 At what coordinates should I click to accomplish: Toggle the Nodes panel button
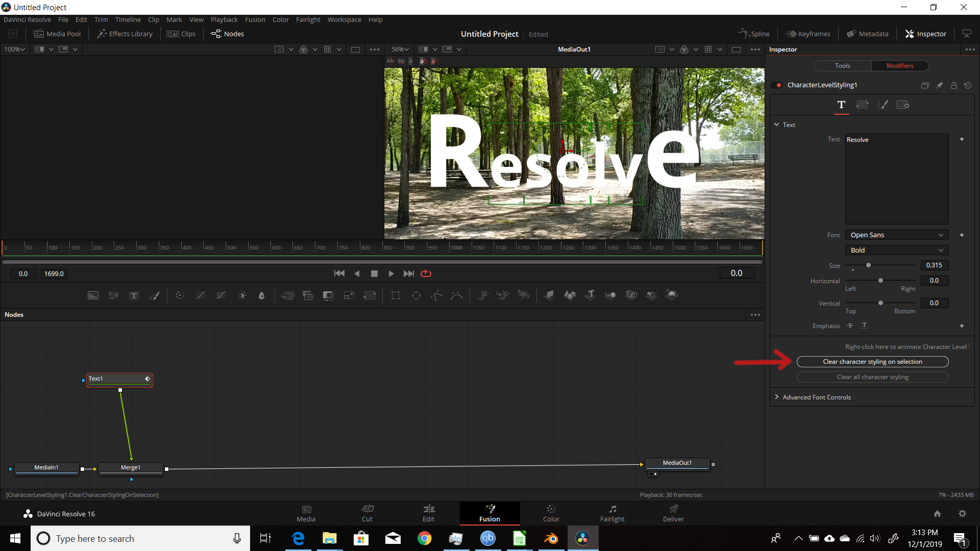click(x=228, y=34)
